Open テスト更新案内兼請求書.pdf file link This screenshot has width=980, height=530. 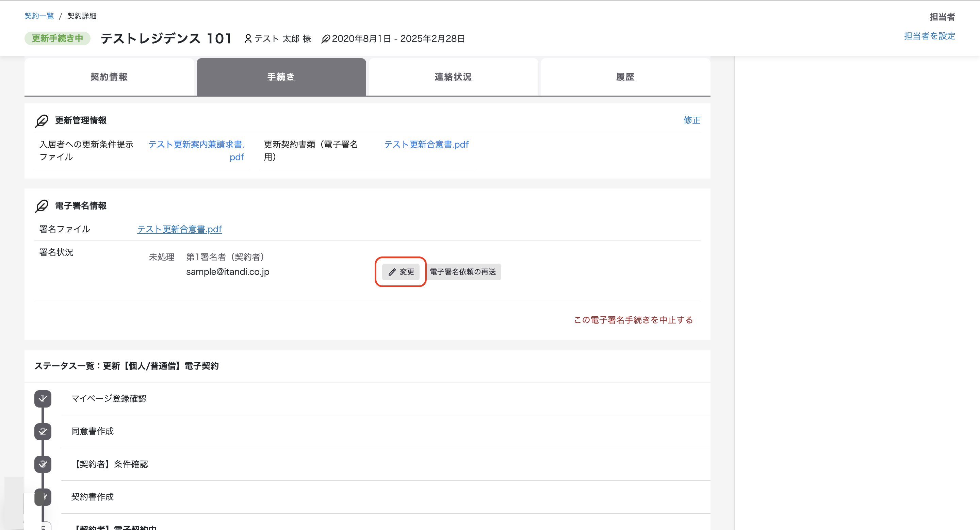click(196, 151)
